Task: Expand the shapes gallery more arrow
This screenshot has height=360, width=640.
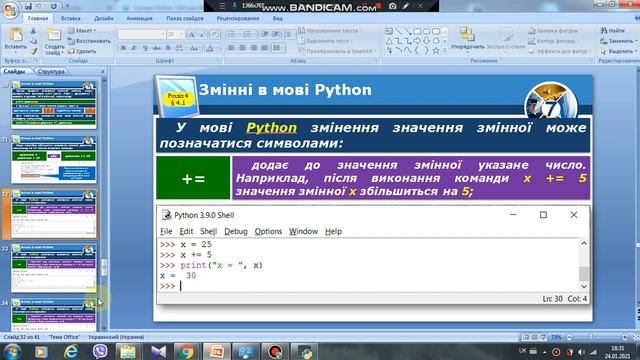Action: tap(445, 51)
